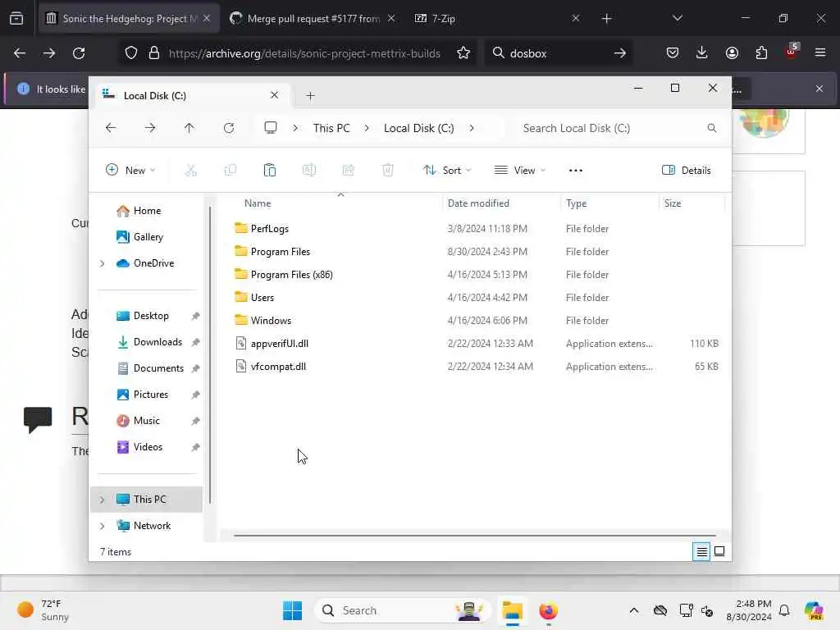Screen dimensions: 840x630
Task: Switch to the 7-Zip browser tab
Action: [496, 19]
